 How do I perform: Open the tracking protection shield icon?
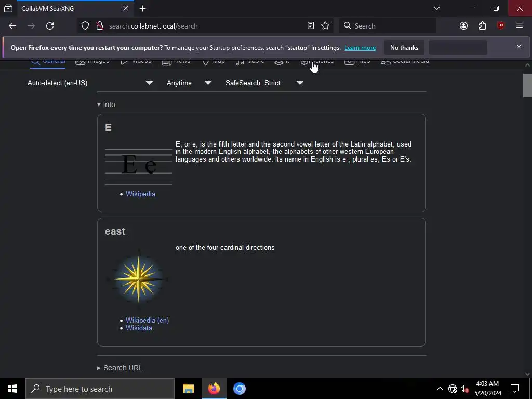pos(85,26)
